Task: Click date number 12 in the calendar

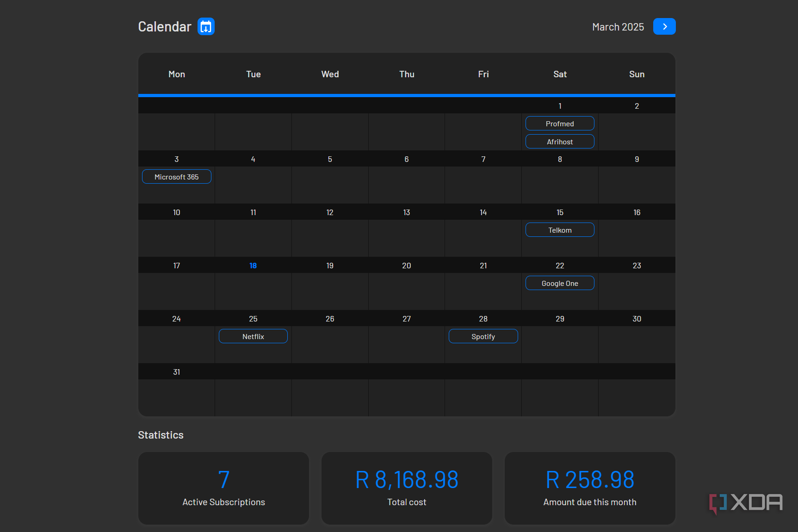Action: click(330, 212)
